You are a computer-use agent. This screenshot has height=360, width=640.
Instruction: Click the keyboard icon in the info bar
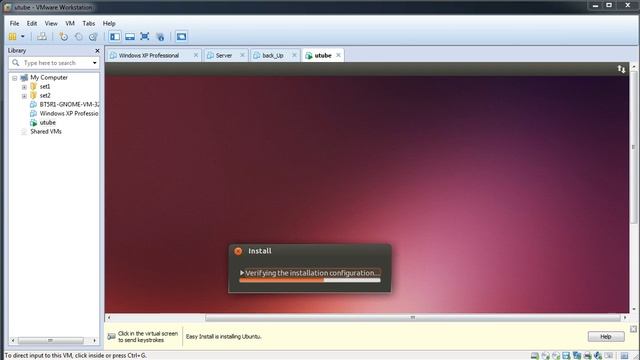pyautogui.click(x=111, y=336)
